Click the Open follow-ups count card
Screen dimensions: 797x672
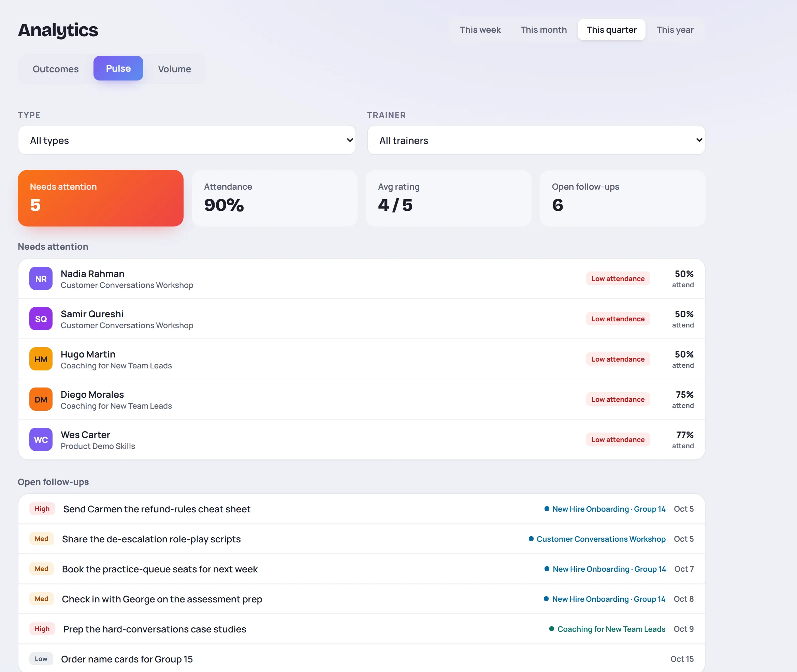pyautogui.click(x=623, y=198)
